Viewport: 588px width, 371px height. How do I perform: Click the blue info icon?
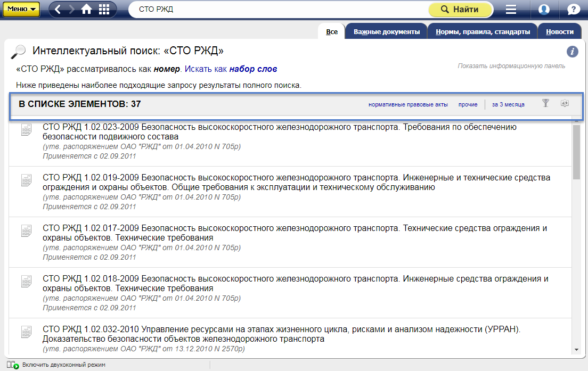click(572, 51)
